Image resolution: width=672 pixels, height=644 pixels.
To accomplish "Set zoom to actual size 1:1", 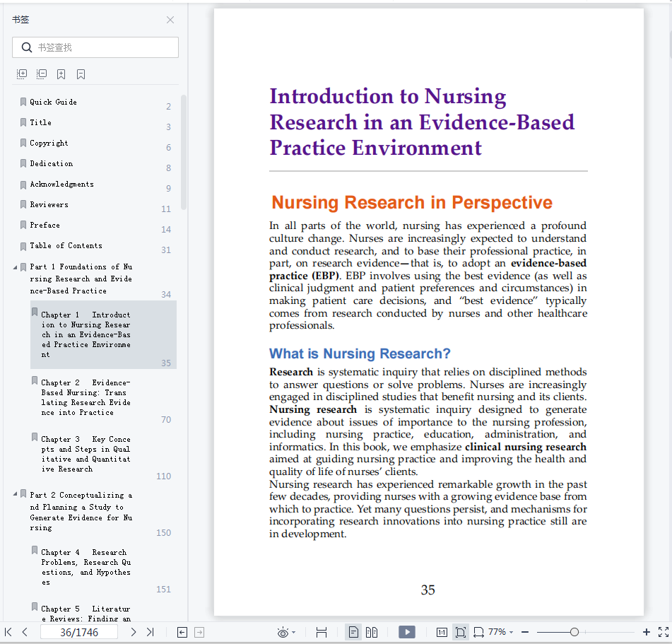I will 442,632.
